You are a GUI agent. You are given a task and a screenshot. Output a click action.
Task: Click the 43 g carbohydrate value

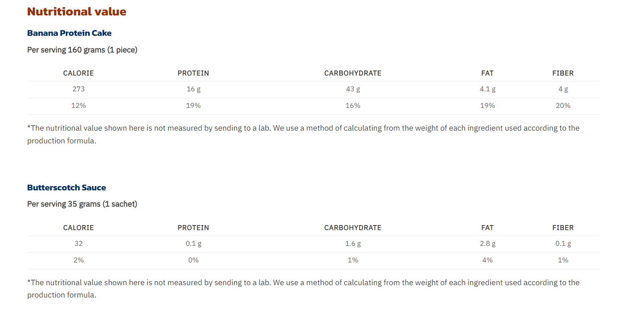(x=353, y=89)
